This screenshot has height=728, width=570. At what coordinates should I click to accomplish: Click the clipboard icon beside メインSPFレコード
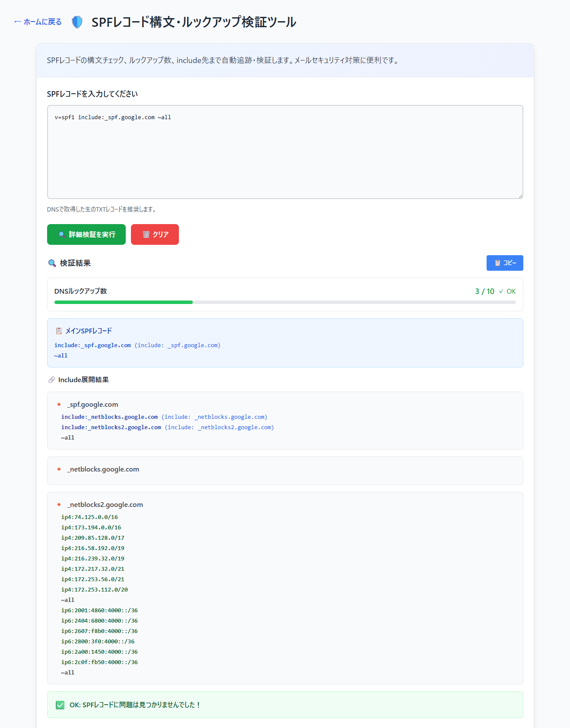(59, 331)
